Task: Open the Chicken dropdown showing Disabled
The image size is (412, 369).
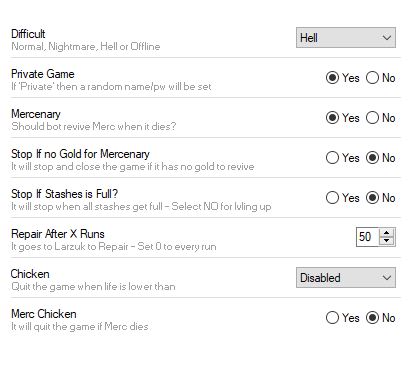Action: (x=346, y=278)
